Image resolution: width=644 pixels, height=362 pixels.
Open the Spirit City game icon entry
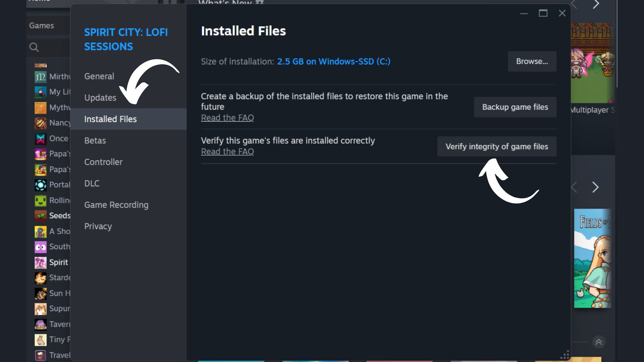pyautogui.click(x=41, y=262)
